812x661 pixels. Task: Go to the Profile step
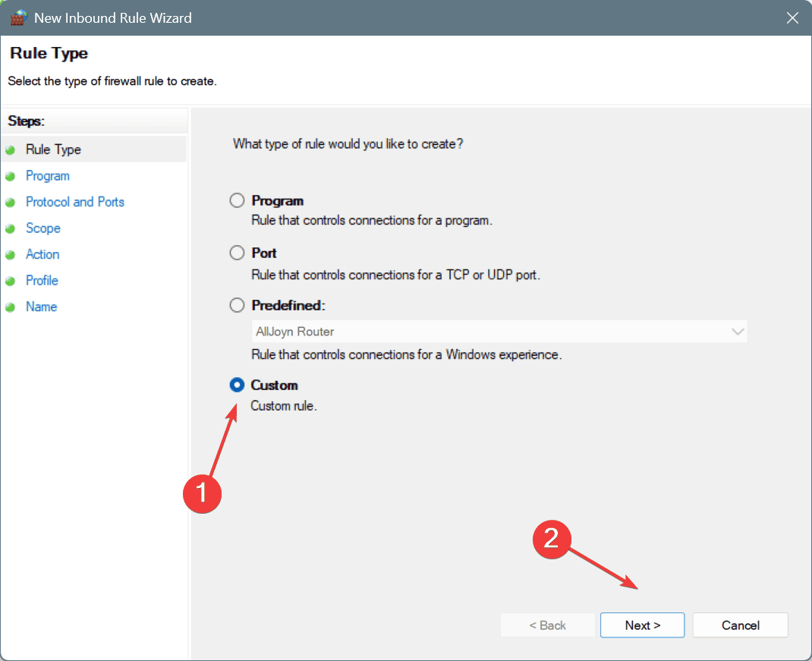[42, 281]
